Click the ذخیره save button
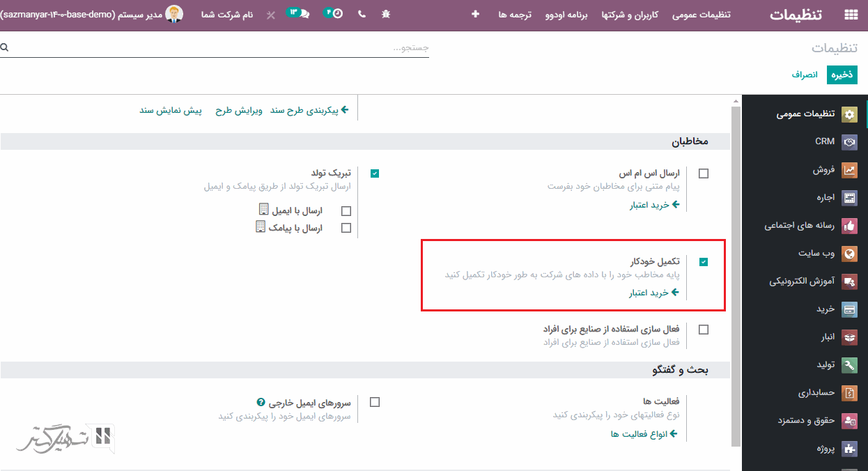The image size is (868, 471). [x=842, y=73]
